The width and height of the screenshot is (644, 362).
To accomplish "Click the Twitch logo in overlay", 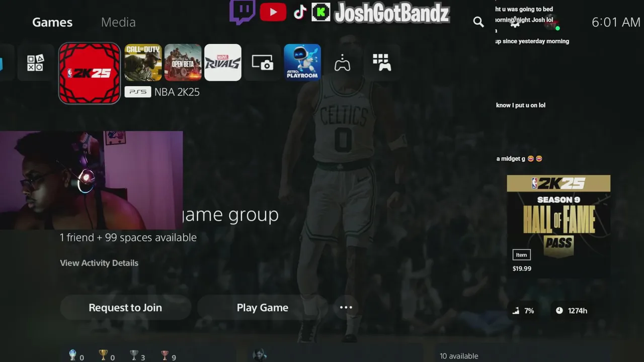I will (x=242, y=12).
